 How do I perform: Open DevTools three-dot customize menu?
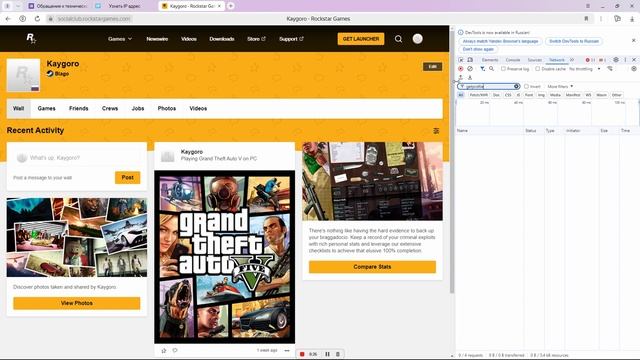(x=625, y=60)
